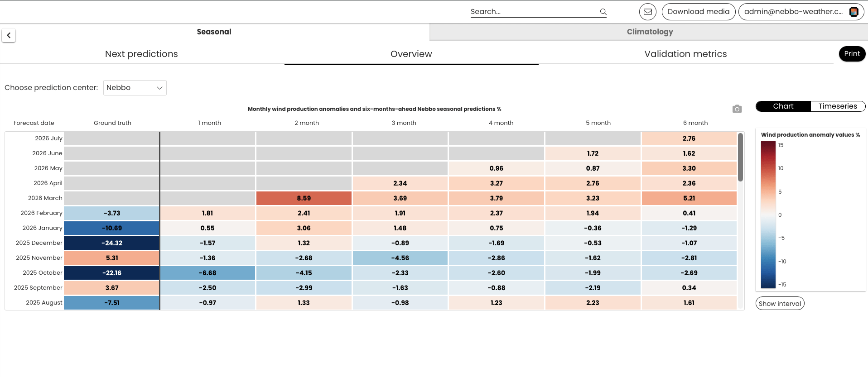Focus the Search input field

coord(534,12)
